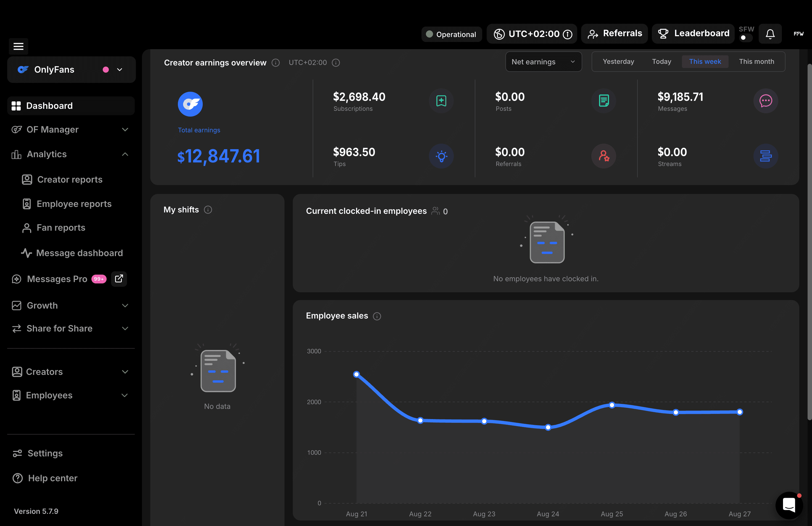Click the Aug 25 chart data point
The width and height of the screenshot is (812, 526).
click(612, 405)
